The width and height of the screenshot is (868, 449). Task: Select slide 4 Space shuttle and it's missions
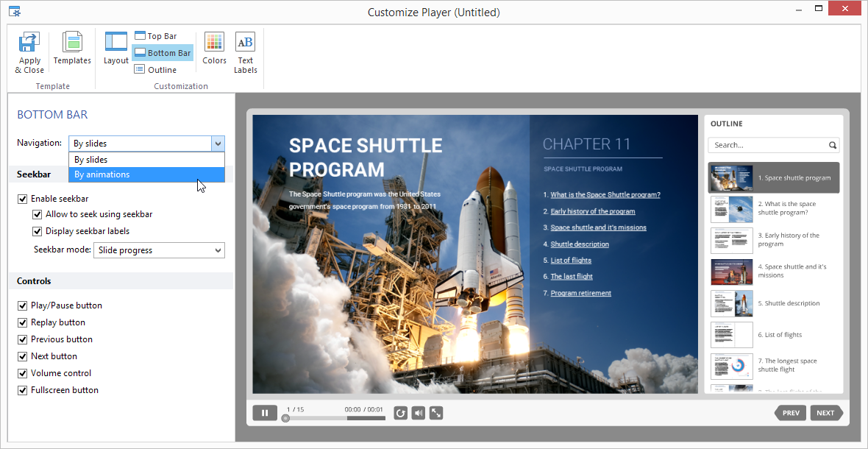774,272
